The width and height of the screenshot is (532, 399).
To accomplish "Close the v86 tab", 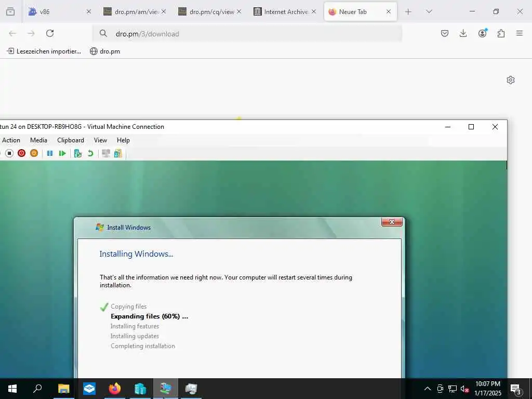I will pyautogui.click(x=88, y=11).
